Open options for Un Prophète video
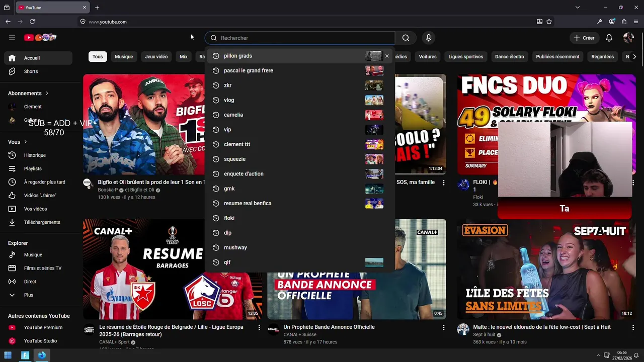Screen dimensions: 644x362 point(443,327)
